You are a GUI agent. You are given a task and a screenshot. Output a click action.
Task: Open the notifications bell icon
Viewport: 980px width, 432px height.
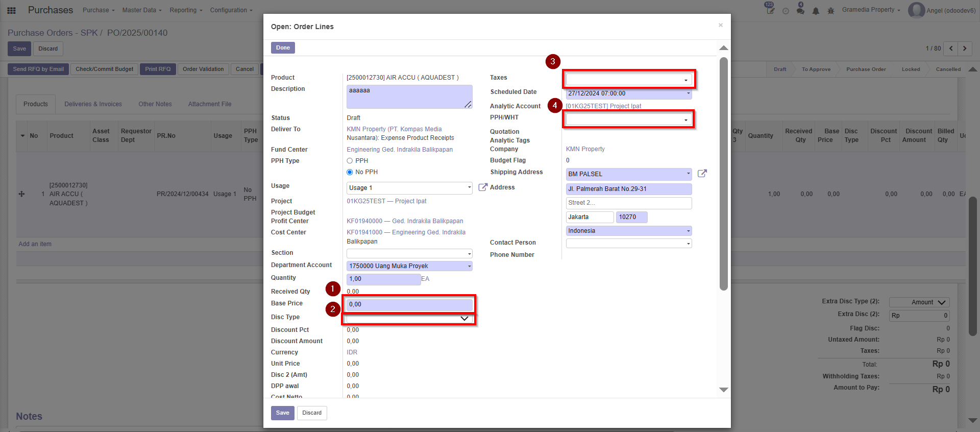816,11
